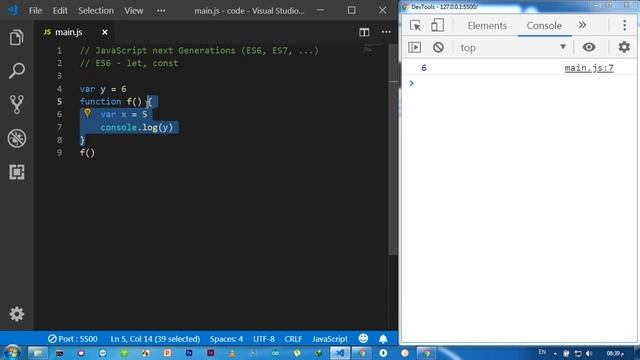Show the console sidebar in DevTools
The height and width of the screenshot is (360, 640).
pyautogui.click(x=414, y=47)
